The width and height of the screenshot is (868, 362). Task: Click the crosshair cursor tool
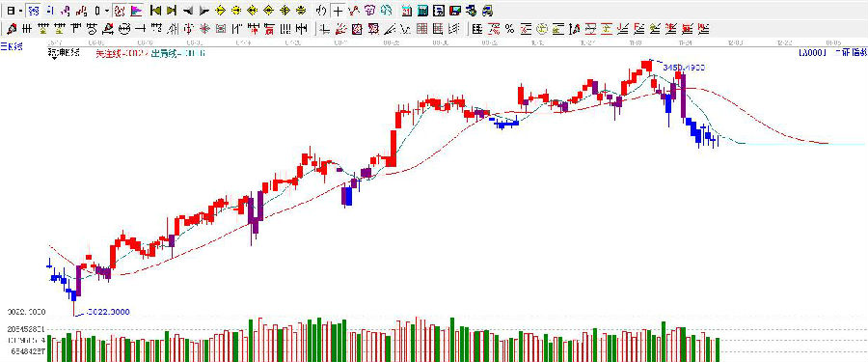[x=338, y=10]
